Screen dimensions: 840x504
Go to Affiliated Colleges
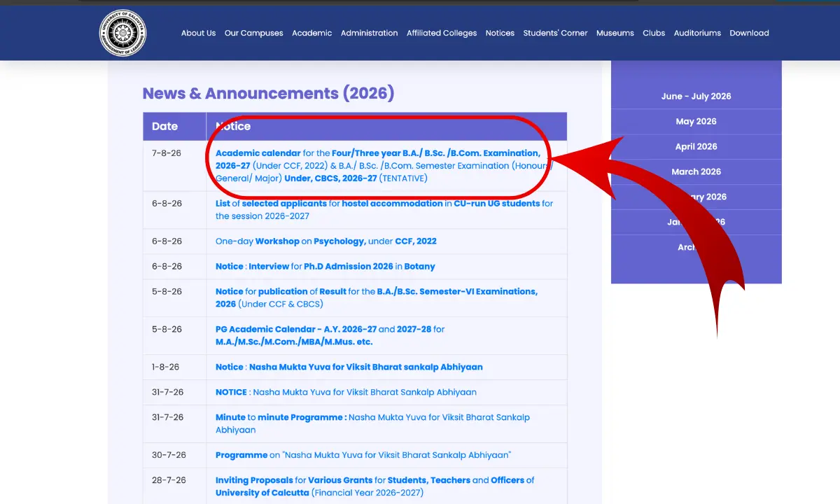tap(442, 33)
